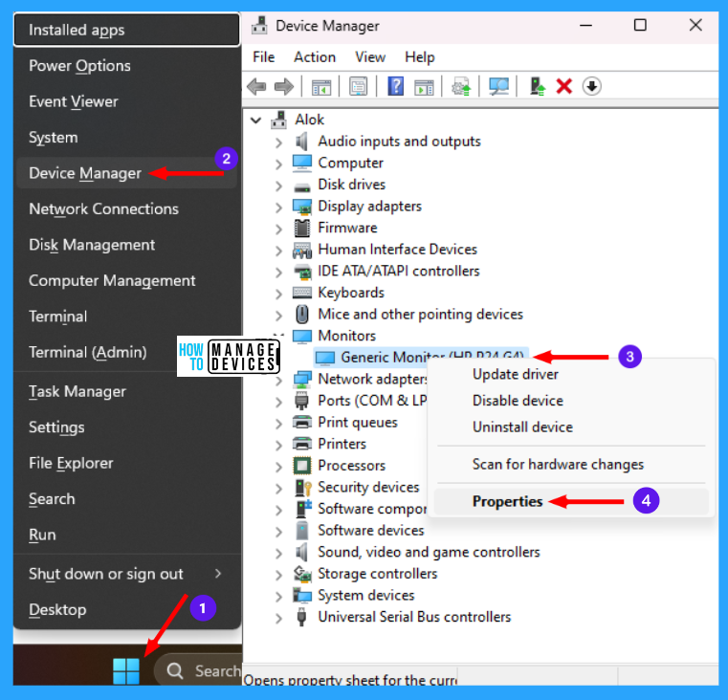Click the Forward arrow in Device Manager toolbar
The height and width of the screenshot is (700, 728).
pos(284,86)
